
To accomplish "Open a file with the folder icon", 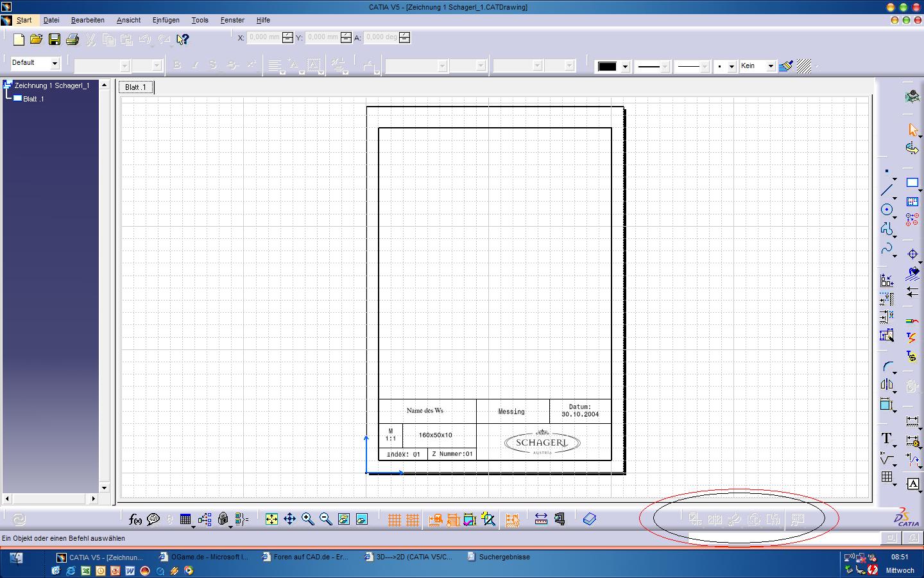I will click(37, 40).
